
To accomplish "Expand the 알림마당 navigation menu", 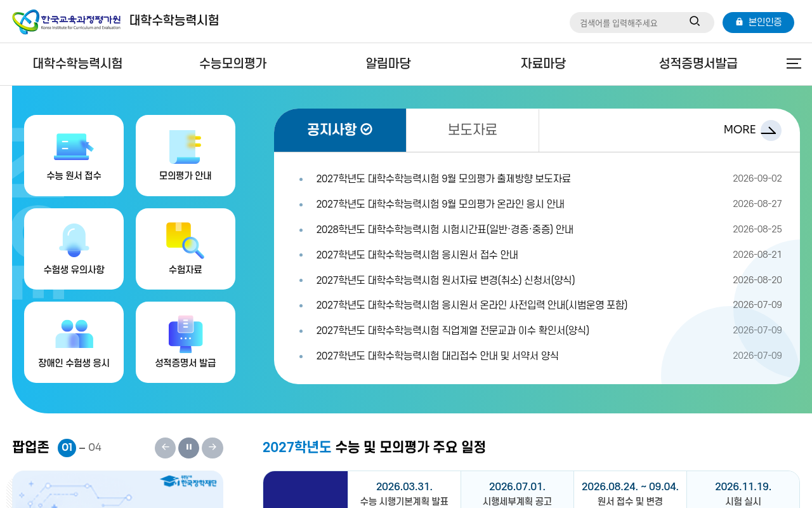I will pyautogui.click(x=388, y=63).
